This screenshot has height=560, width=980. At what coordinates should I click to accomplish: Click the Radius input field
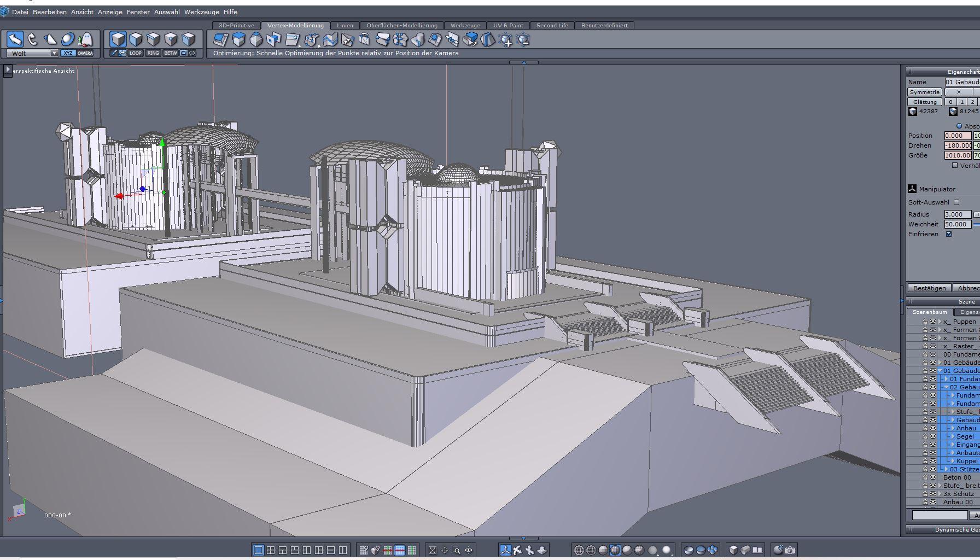(957, 214)
